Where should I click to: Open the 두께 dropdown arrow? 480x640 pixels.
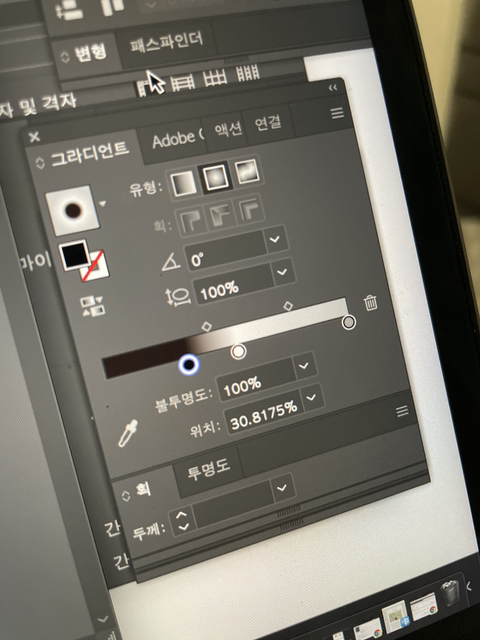pyautogui.click(x=282, y=487)
